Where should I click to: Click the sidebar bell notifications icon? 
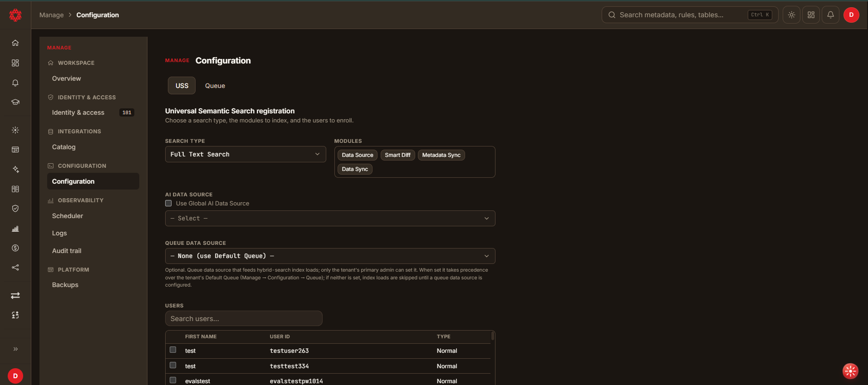(x=15, y=83)
